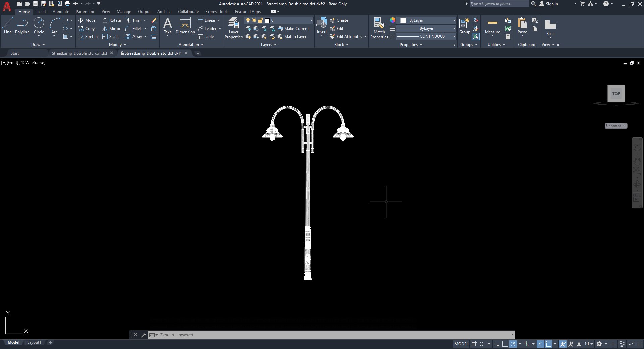Viewport: 644px width, 349px height.
Task: Toggle drawing grid display in status bar
Action: point(474,344)
